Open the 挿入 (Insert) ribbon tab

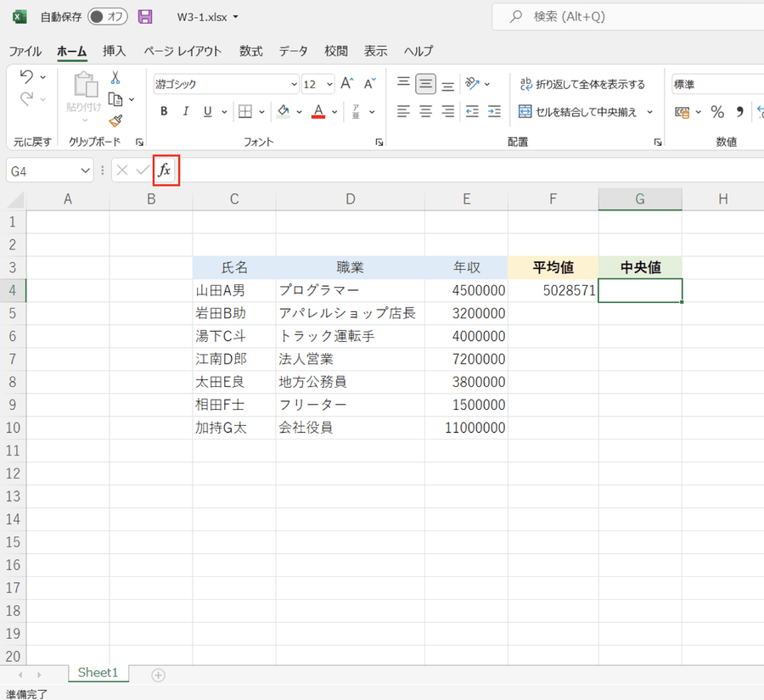[114, 51]
